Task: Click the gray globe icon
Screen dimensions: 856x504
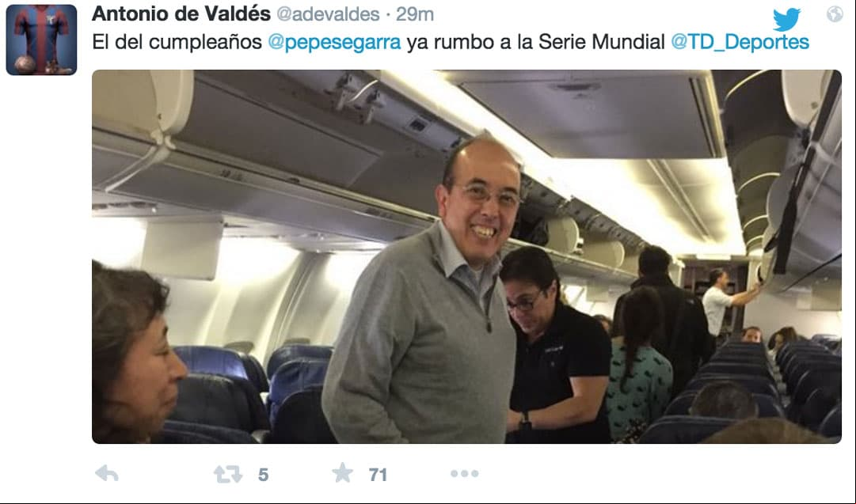Action: tap(835, 13)
